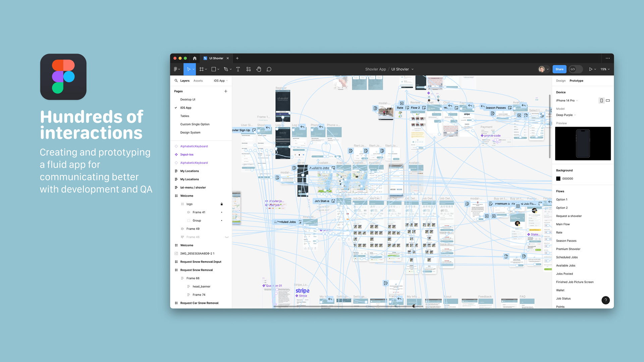Add a new page with plus
The width and height of the screenshot is (644, 362).
(226, 91)
